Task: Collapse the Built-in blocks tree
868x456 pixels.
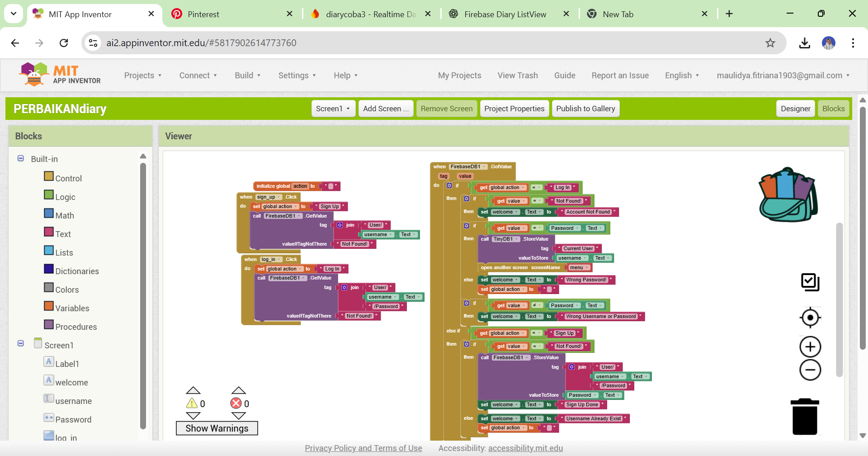Action: (21, 158)
